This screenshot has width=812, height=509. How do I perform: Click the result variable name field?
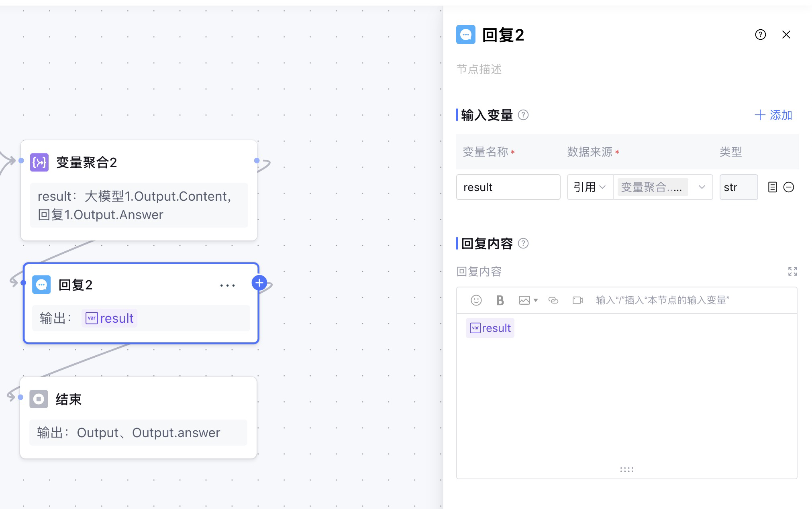pos(508,187)
